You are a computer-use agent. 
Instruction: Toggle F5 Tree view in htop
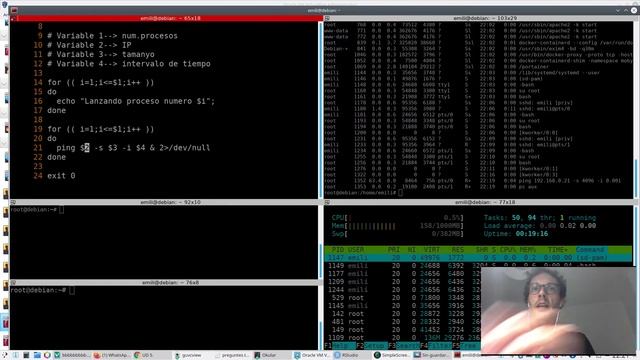tap(467, 346)
